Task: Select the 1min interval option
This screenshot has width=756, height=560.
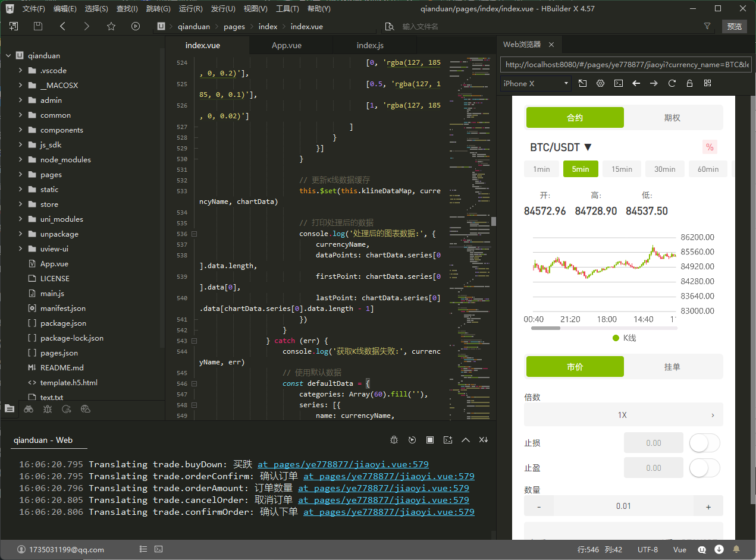Action: pos(541,169)
